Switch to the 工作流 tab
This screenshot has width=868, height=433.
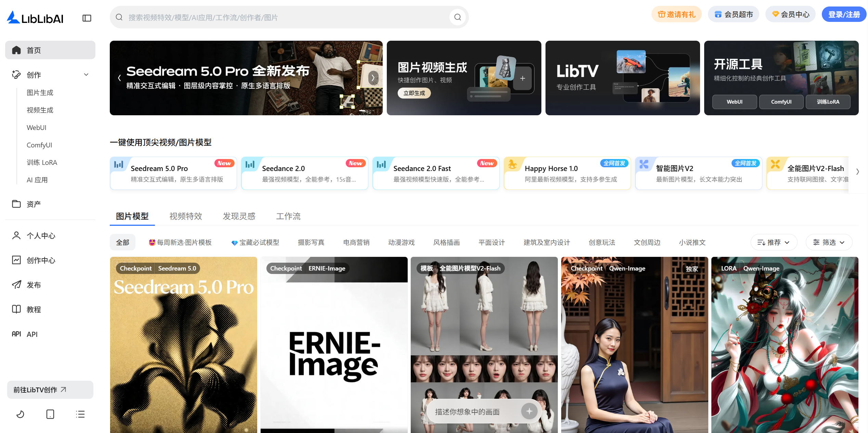click(288, 216)
